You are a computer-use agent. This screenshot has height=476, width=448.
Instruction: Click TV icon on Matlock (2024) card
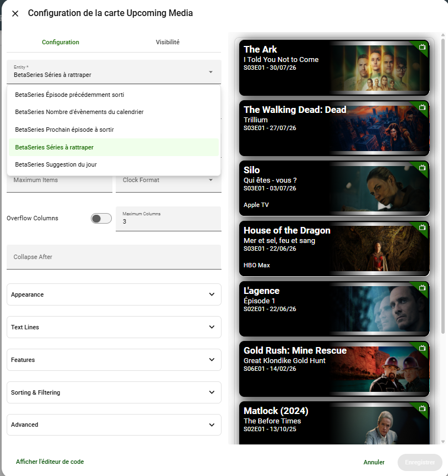point(422,408)
